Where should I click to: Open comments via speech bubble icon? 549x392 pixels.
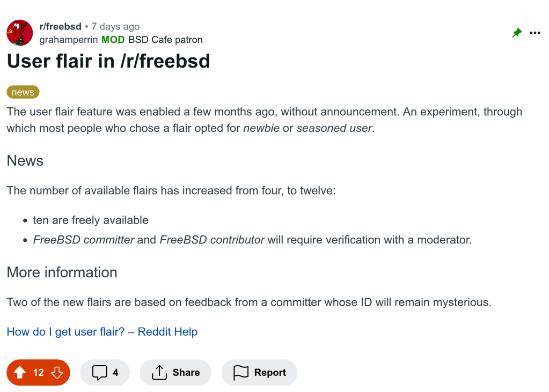tap(99, 372)
